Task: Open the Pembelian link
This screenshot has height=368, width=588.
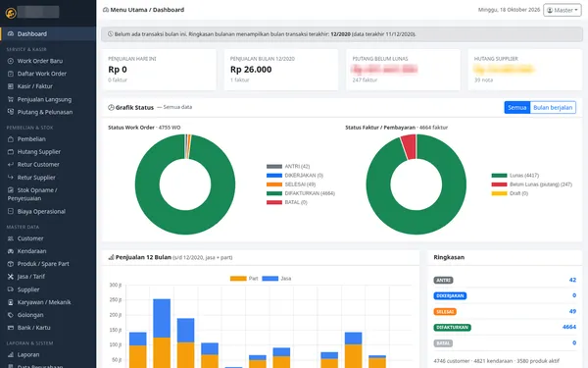Action: pyautogui.click(x=48, y=139)
